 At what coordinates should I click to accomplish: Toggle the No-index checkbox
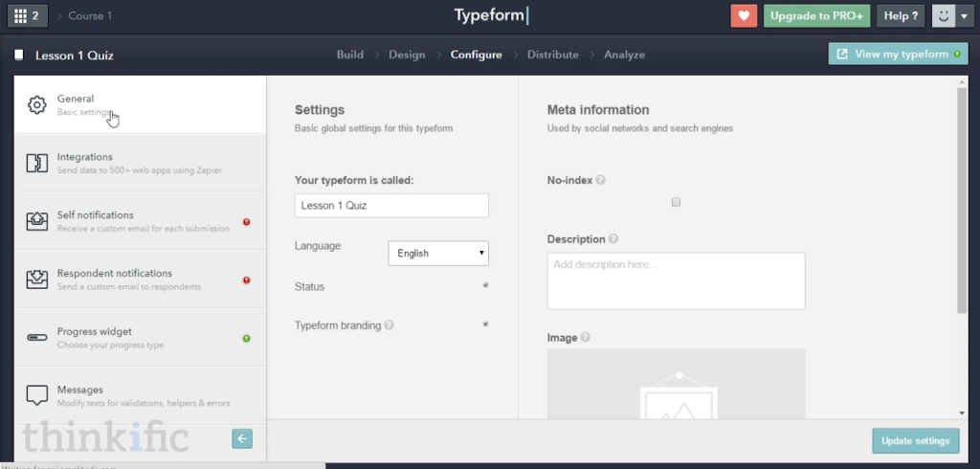point(676,202)
